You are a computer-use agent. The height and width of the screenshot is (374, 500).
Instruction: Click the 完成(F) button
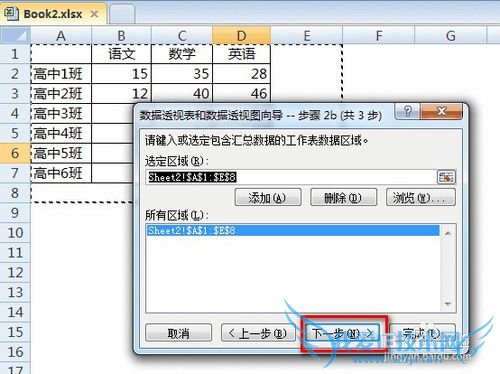[x=422, y=333]
